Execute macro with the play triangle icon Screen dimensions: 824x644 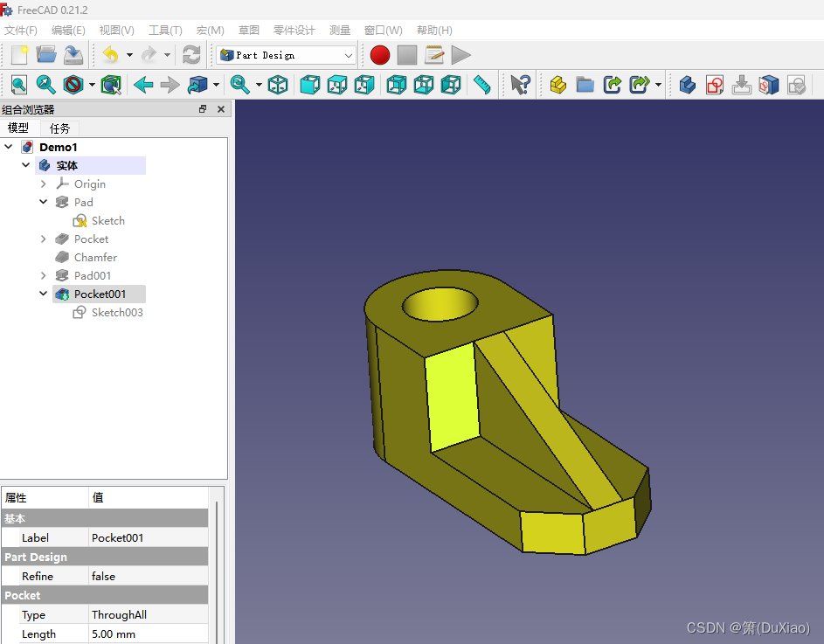460,55
